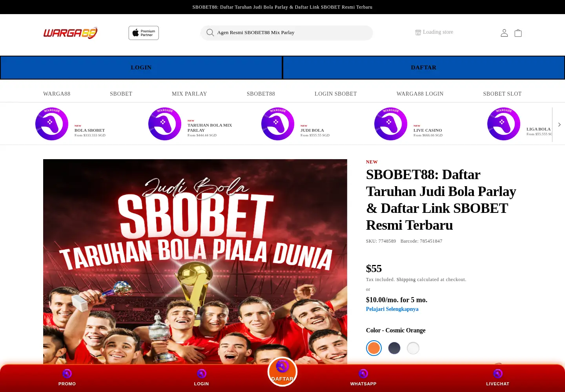Open the Shipping policy link
The height and width of the screenshot is (392, 565).
coord(406,279)
